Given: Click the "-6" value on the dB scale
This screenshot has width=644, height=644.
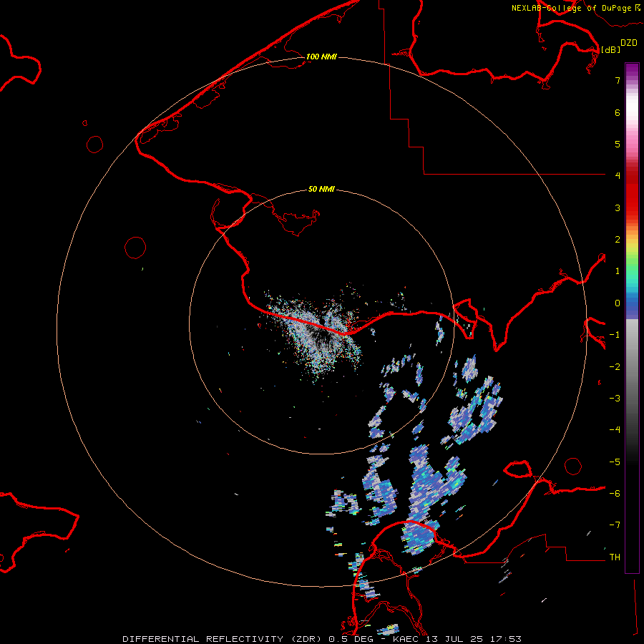Looking at the screenshot, I should tap(615, 494).
